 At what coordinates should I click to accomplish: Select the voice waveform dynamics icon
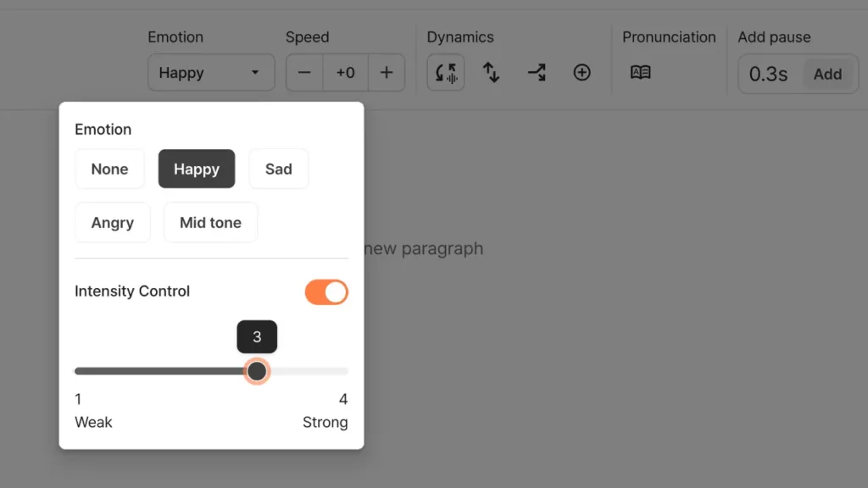[x=446, y=73]
